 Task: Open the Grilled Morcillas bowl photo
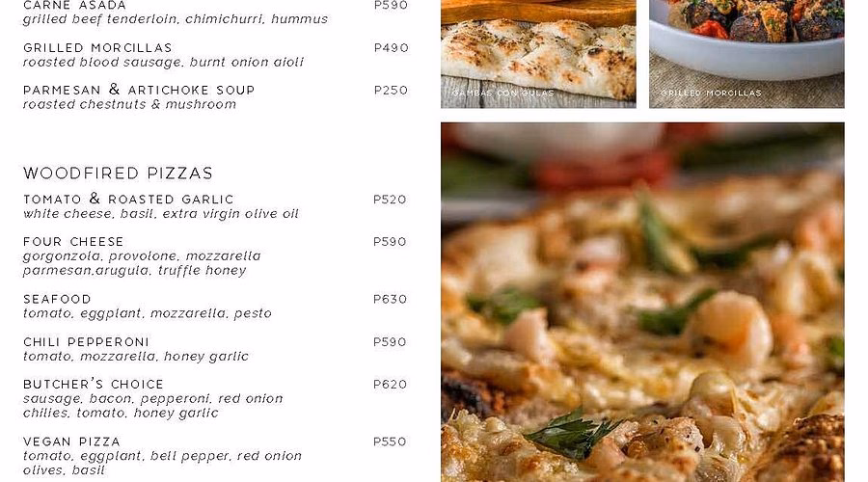(x=746, y=54)
